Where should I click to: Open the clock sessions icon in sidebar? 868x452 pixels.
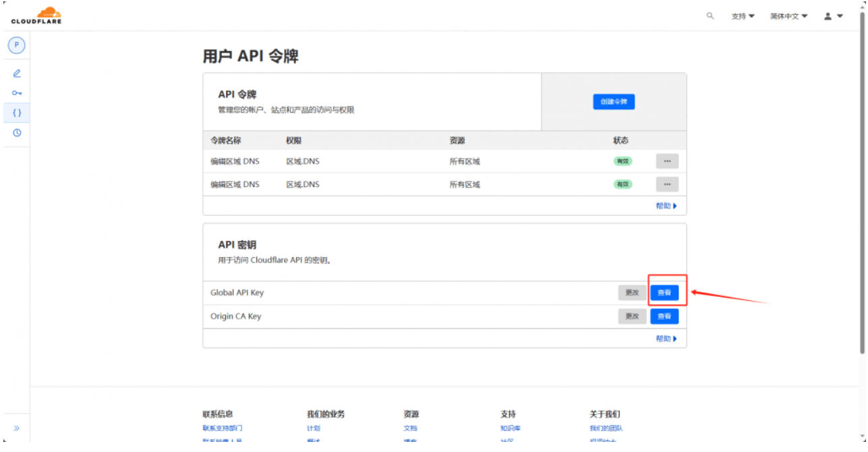click(x=17, y=132)
